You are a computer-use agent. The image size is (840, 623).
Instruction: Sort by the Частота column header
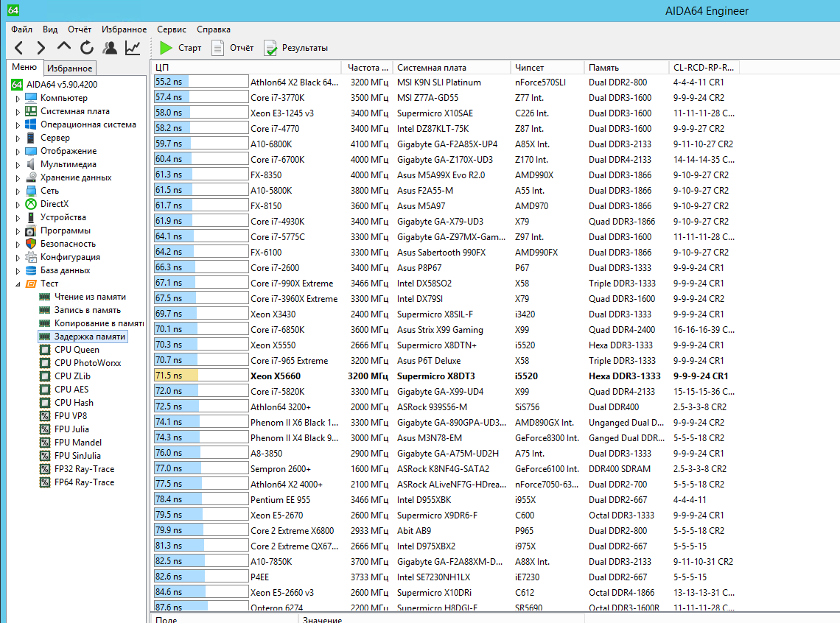368,68
